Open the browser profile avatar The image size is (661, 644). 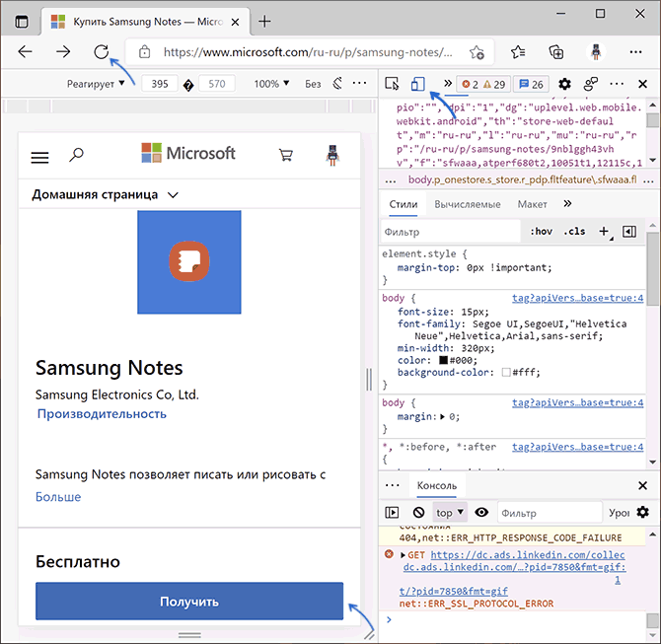596,52
